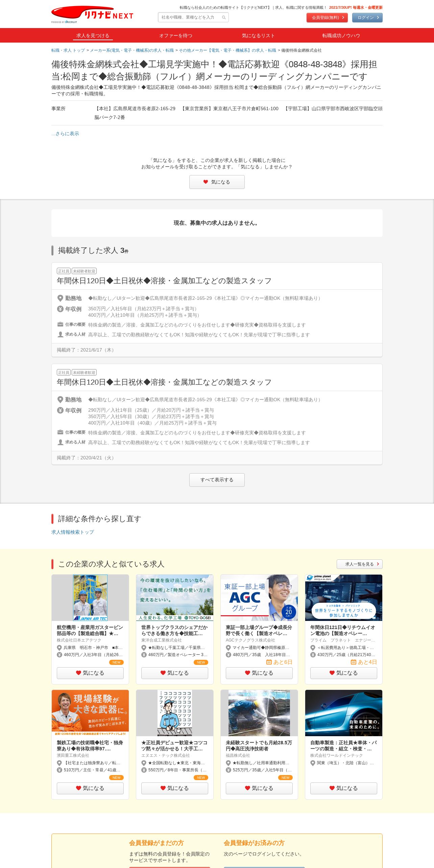
Task: Follow the メーカー系(電気・電子・機械系) breadcrumb link
Action: (132, 50)
